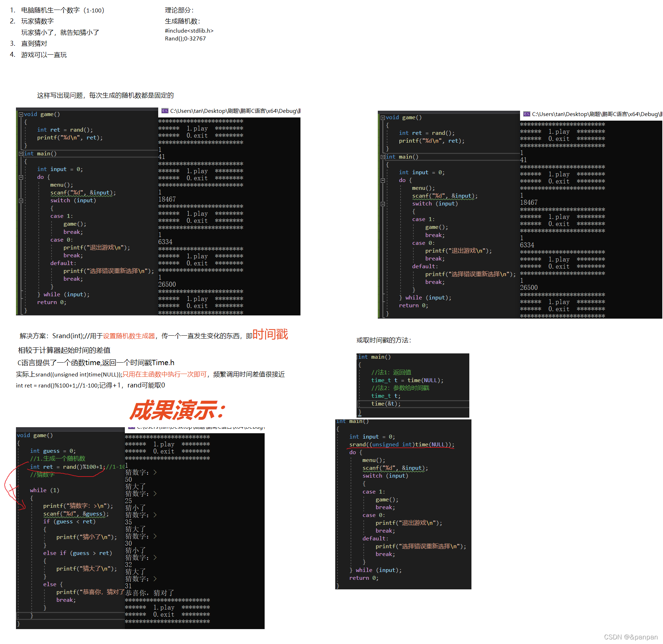The width and height of the screenshot is (663, 644).
Task: Click the code line 'time(&t);'
Action: tap(386, 404)
